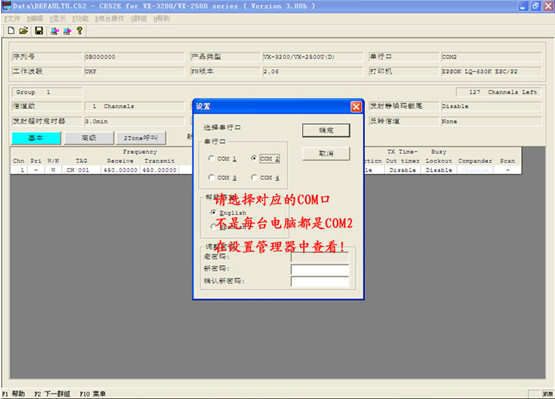Open the 显示 menu
The width and height of the screenshot is (555, 399).
(58, 18)
